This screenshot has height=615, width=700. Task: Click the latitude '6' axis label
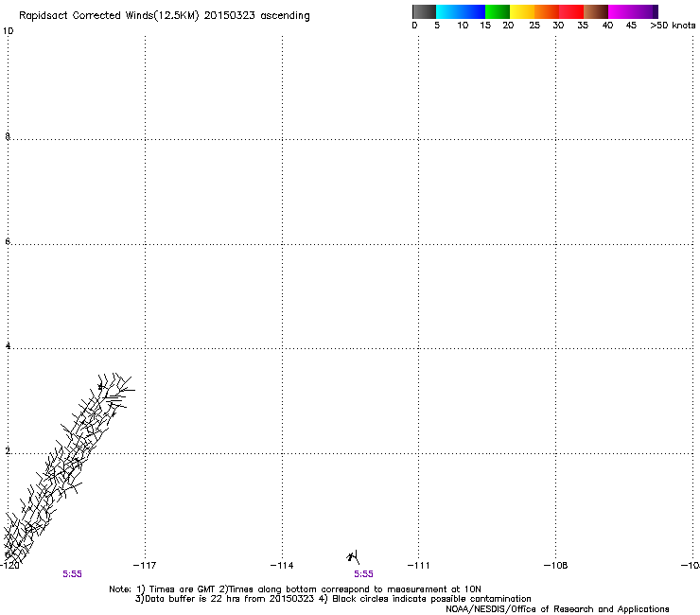point(8,241)
